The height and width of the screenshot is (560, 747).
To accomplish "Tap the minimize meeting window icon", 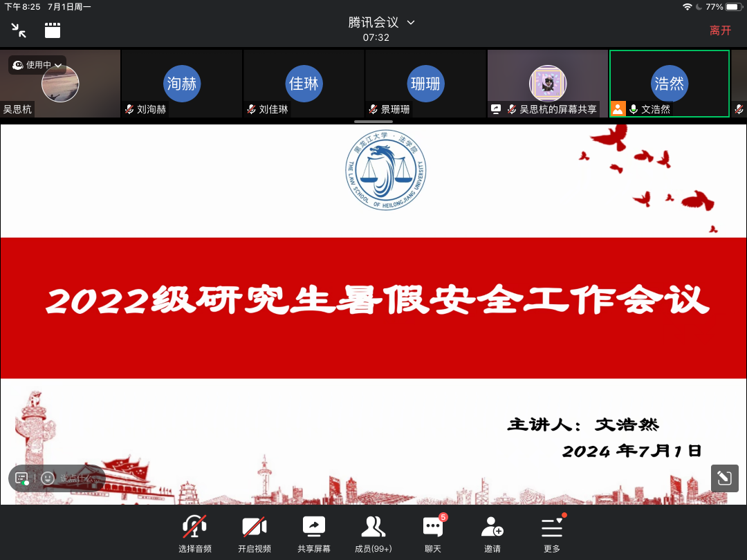I will coord(19,30).
